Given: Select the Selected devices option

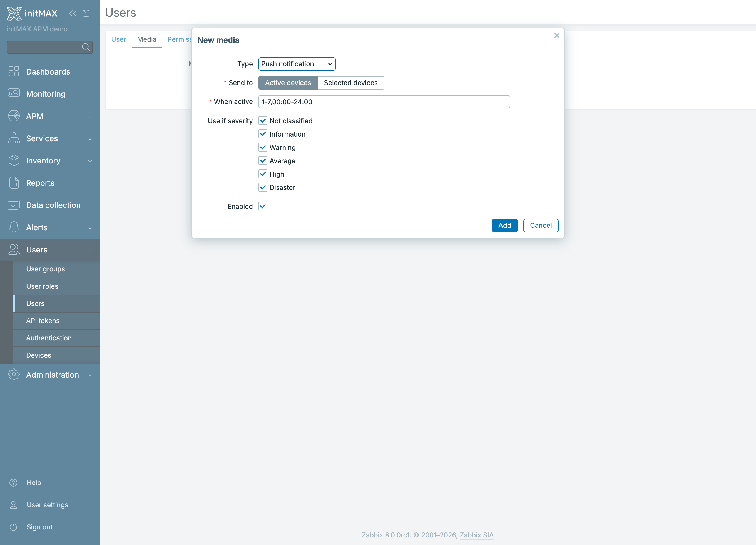Looking at the screenshot, I should coord(351,83).
